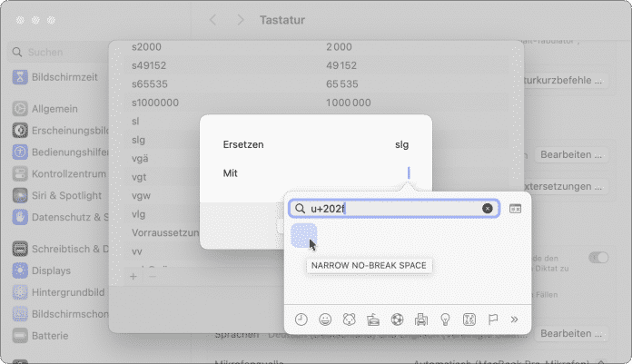
Task: Open the Travel & Places car category
Action: point(421,320)
